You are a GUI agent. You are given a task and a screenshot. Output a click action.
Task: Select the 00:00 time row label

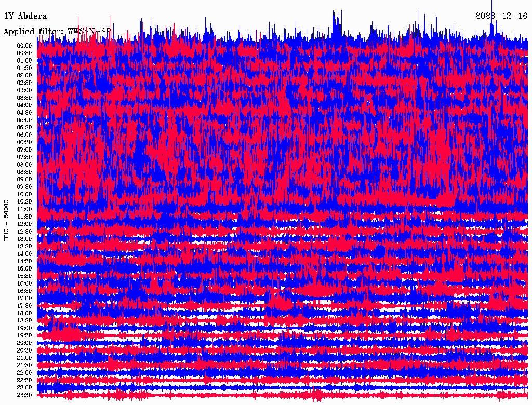(x=24, y=46)
